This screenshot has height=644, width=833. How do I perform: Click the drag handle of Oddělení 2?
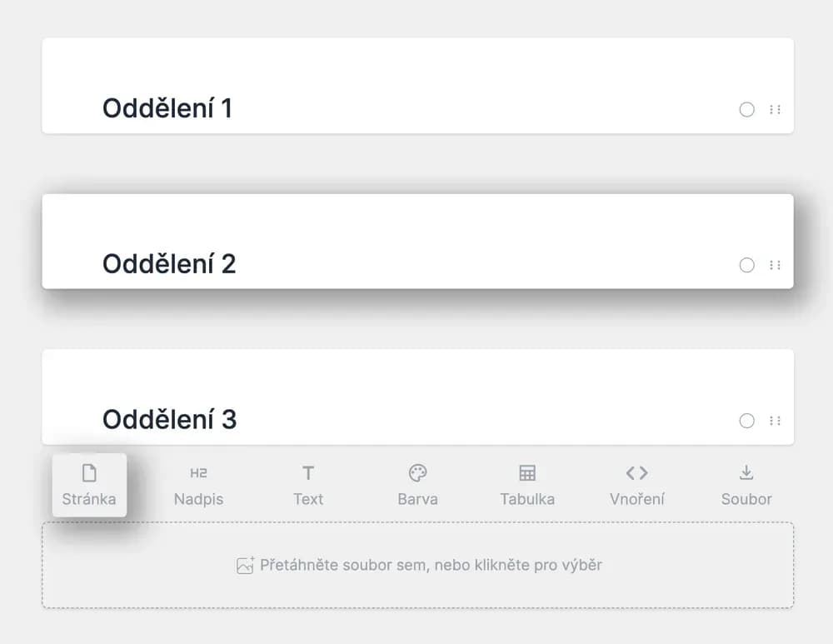tap(776, 265)
